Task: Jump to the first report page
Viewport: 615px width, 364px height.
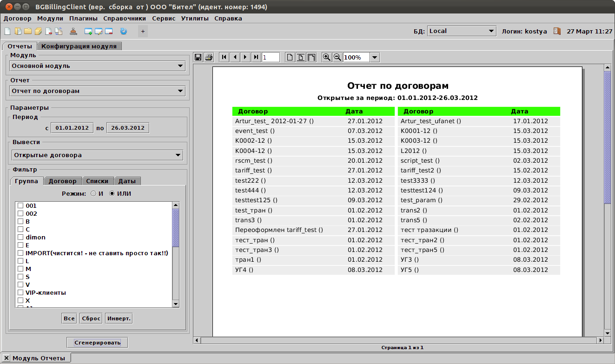Action: [x=225, y=57]
